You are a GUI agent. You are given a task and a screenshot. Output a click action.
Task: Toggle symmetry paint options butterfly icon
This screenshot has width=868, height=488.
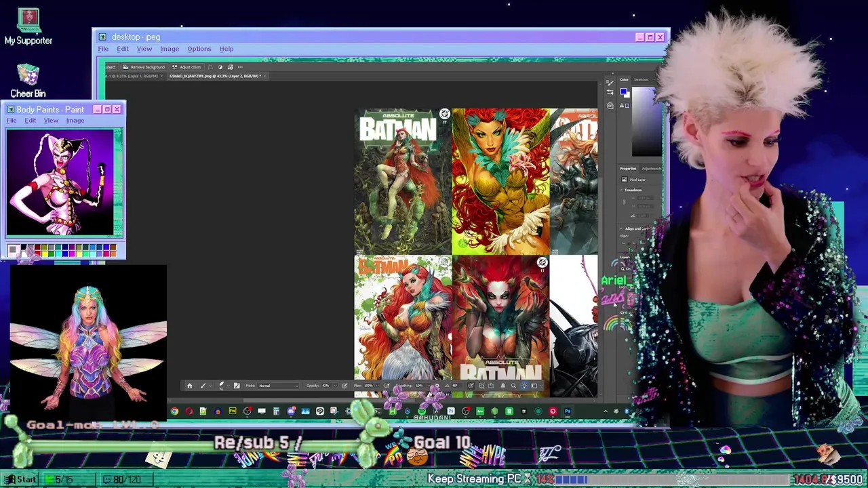click(481, 386)
